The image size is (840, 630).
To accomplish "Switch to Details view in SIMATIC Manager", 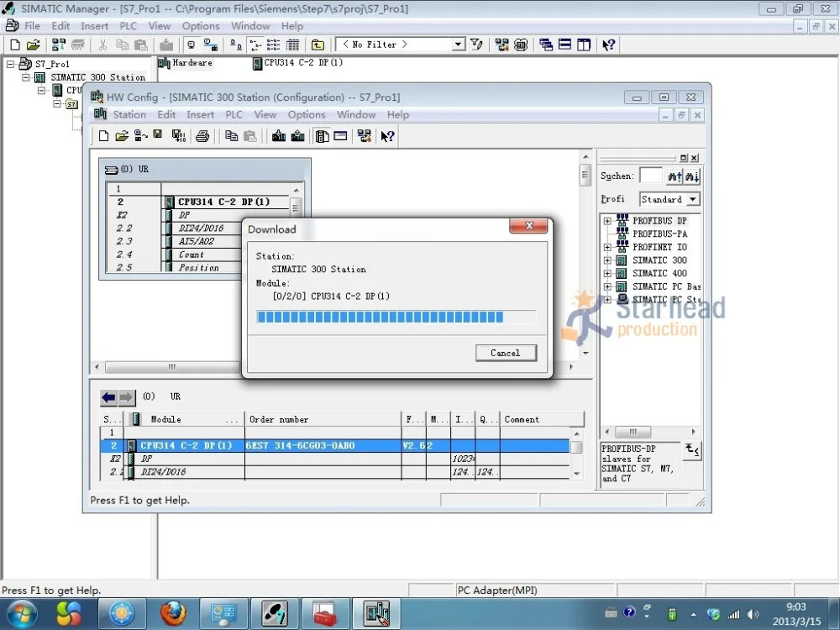I will [292, 45].
